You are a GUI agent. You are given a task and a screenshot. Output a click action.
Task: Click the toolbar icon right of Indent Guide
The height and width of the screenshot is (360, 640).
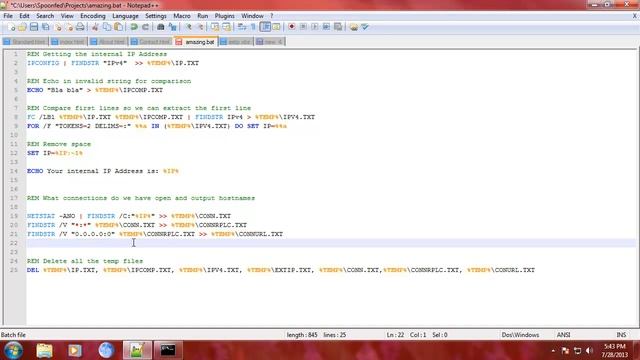(276, 27)
